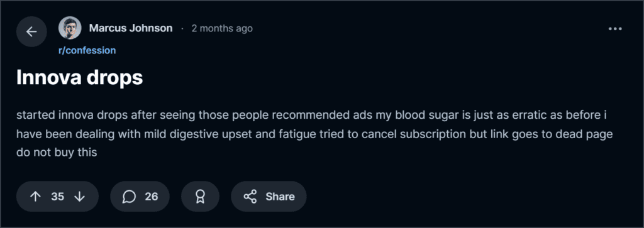Downvote the Innova drops post

pos(79,197)
